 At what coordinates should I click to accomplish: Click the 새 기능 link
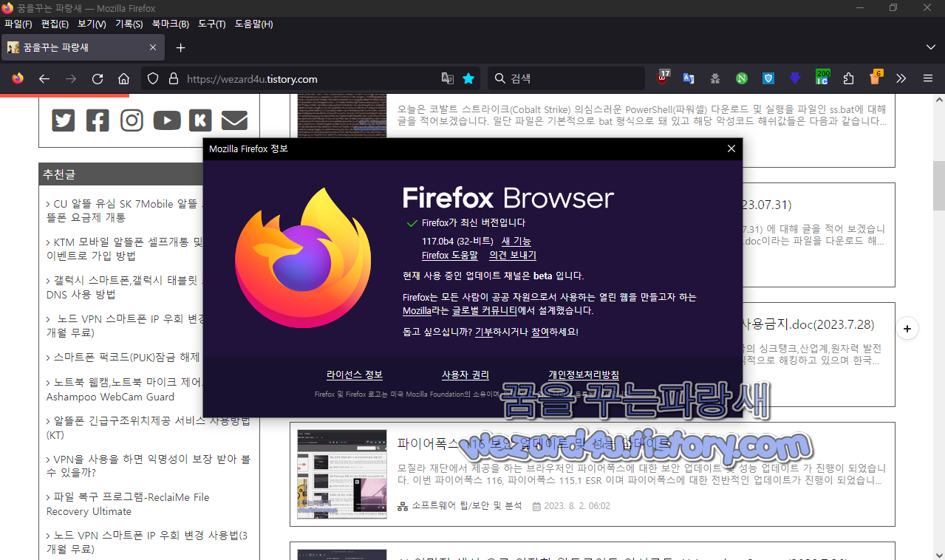(516, 241)
